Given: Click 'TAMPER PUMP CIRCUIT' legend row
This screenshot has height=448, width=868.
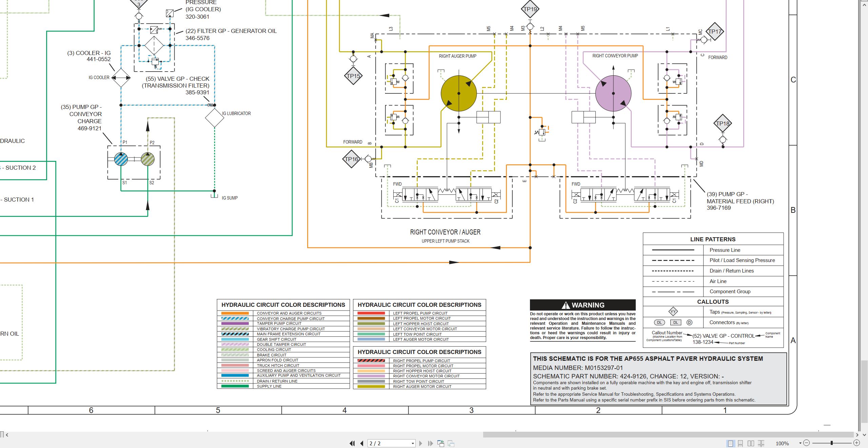Looking at the screenshot, I should click(x=283, y=323).
